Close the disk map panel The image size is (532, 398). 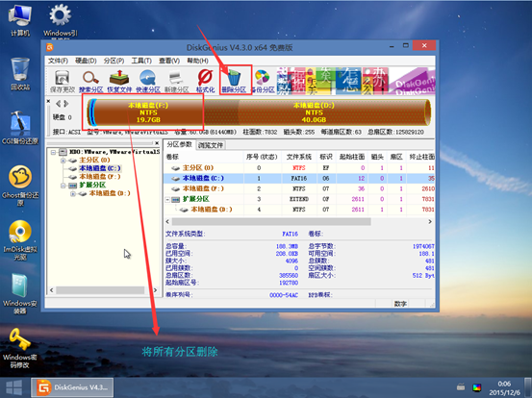pos(48,101)
